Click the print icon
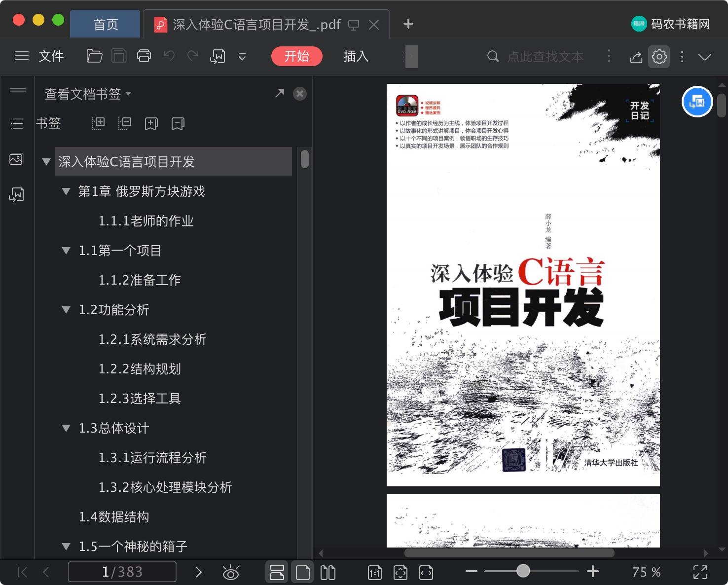This screenshot has width=728, height=585. (x=144, y=56)
